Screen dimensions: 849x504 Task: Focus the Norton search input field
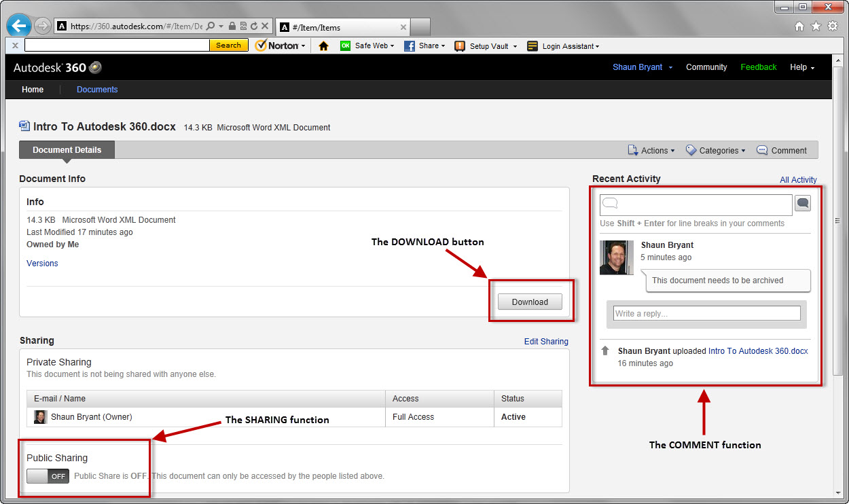[117, 46]
